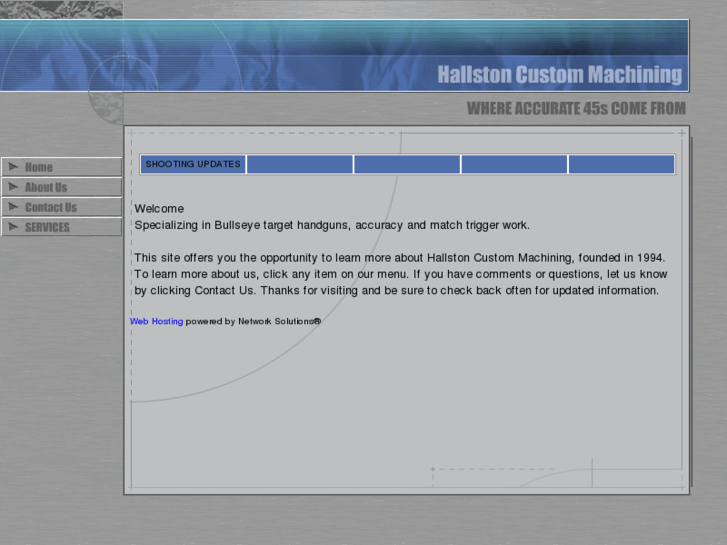Click the WHERE ACCURATE 45s COME FROM tagline
This screenshot has height=545, width=727.
point(576,109)
